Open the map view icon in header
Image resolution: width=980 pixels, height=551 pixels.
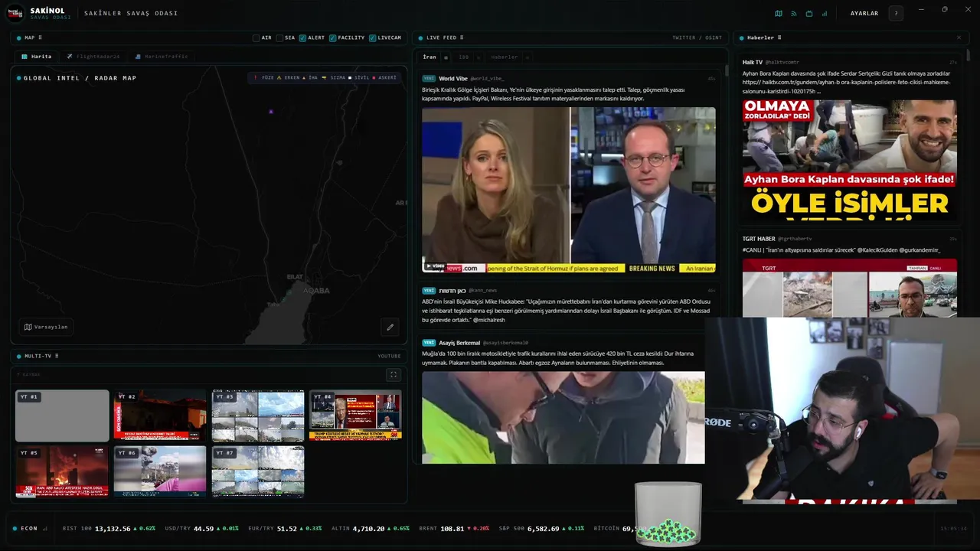pyautogui.click(x=779, y=13)
